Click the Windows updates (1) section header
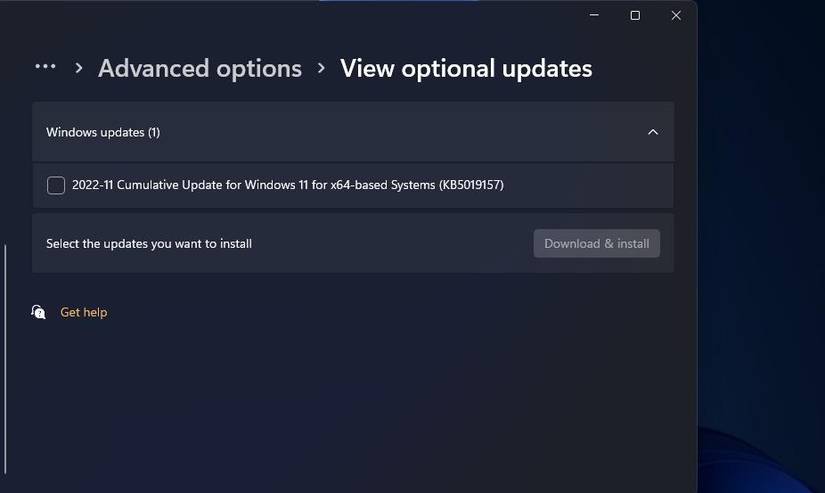The height and width of the screenshot is (493, 825). 103,132
